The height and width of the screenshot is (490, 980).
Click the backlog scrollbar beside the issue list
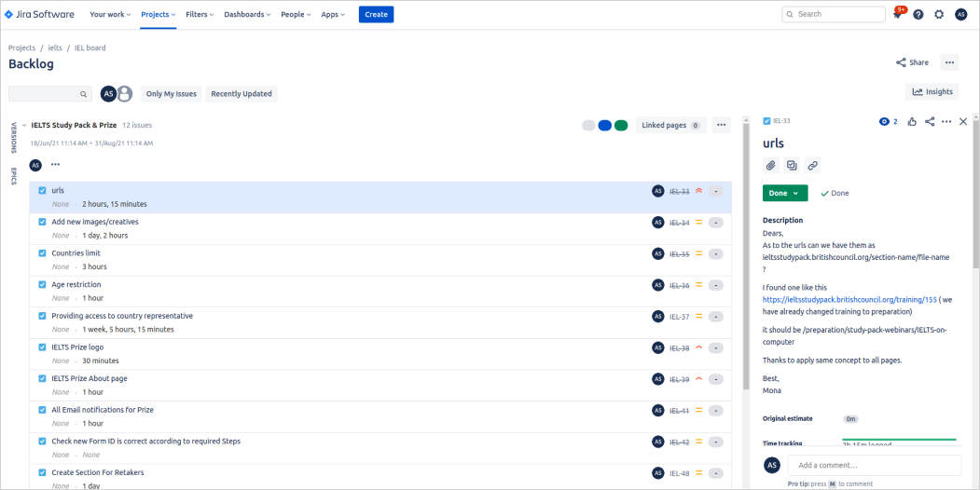coord(745,256)
